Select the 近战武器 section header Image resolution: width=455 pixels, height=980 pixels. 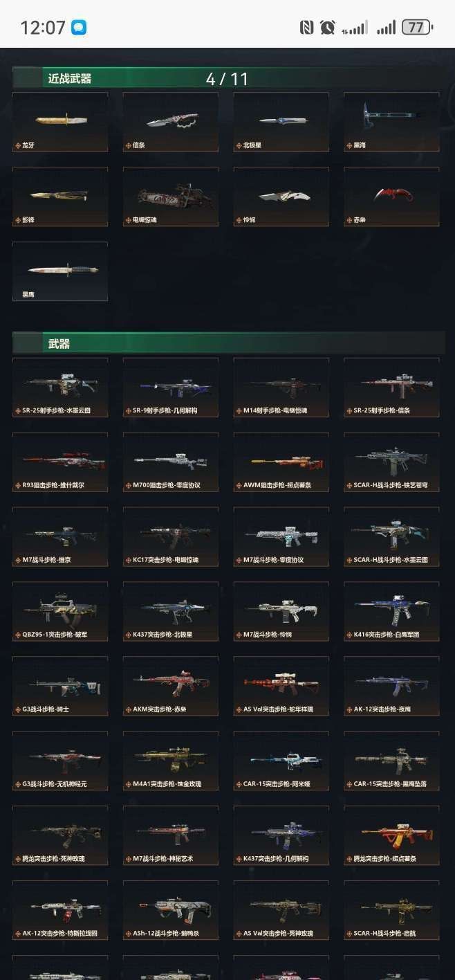pos(70,78)
